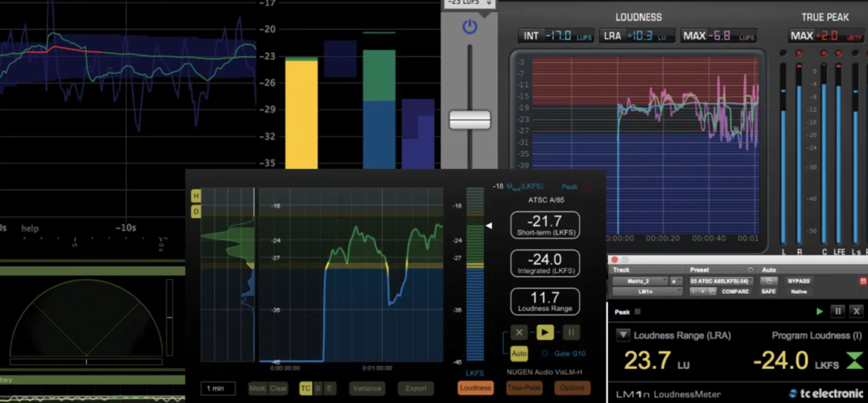The height and width of the screenshot is (403, 868).
Task: Click the pause button in LM1n
Action: tap(838, 311)
